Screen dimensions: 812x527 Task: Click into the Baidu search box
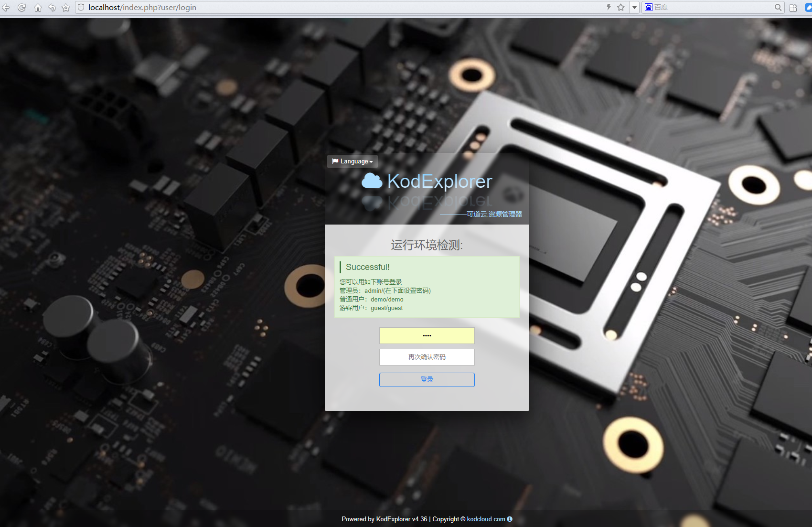pyautogui.click(x=712, y=7)
